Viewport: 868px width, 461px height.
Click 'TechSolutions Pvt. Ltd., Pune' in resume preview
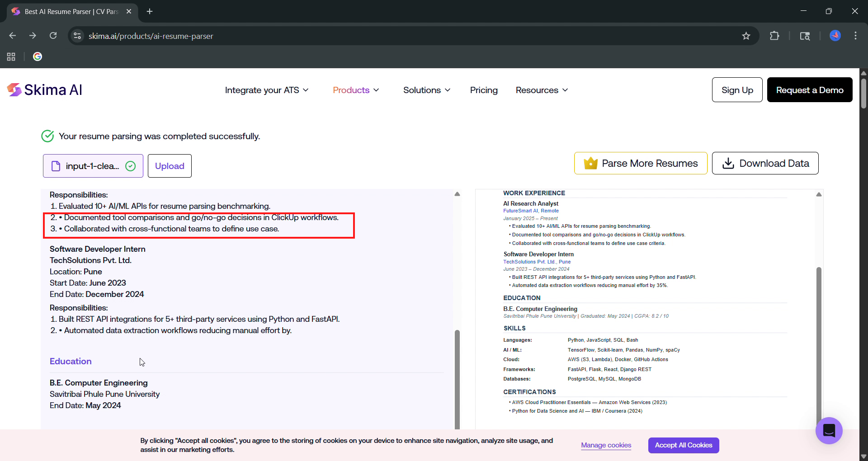(537, 262)
